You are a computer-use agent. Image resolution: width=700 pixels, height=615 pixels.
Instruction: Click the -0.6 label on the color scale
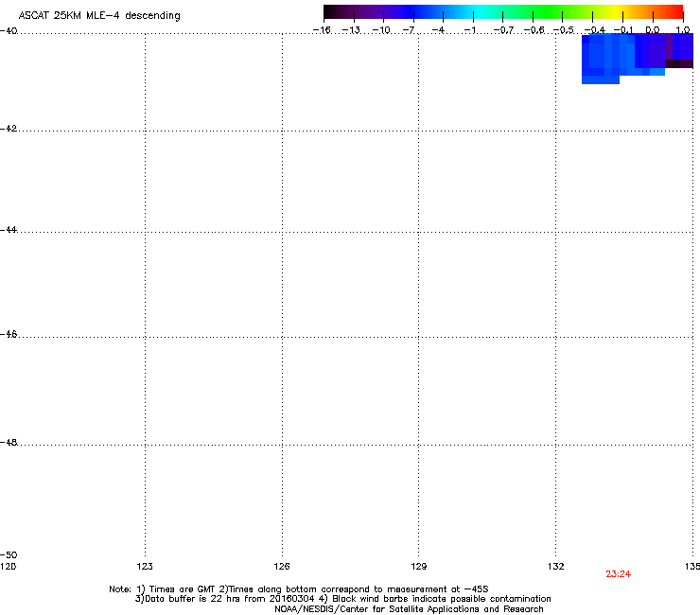coord(534,30)
